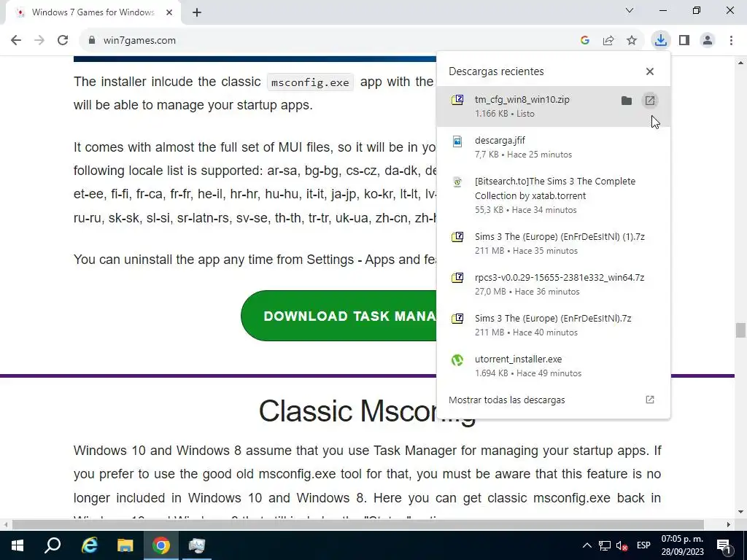
Task: Reload the win7games.com page
Action: pos(63,41)
